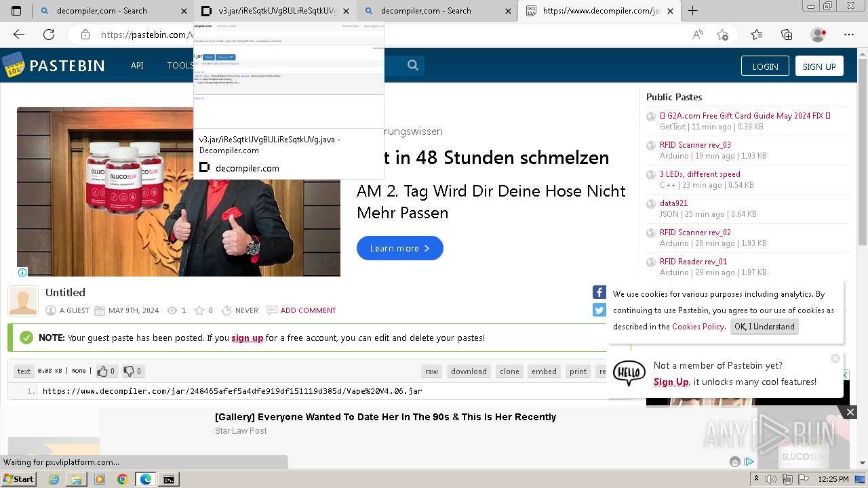The width and height of the screenshot is (868, 488).
Task: Click Sign Up link in hello popup
Action: pos(671,382)
